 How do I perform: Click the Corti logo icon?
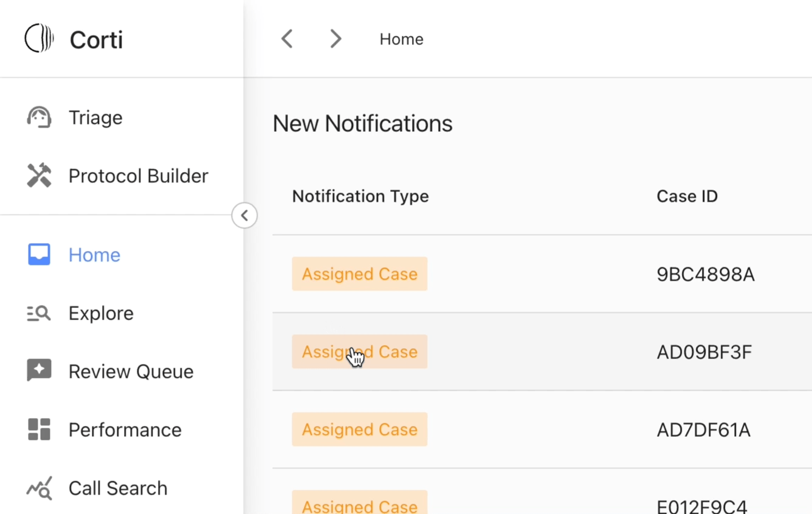coord(39,38)
